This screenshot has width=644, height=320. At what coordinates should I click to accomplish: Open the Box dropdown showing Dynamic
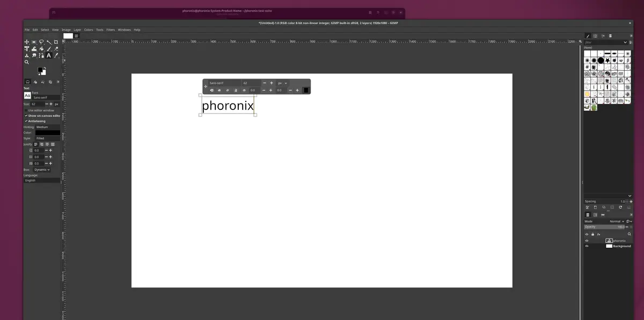click(x=42, y=170)
